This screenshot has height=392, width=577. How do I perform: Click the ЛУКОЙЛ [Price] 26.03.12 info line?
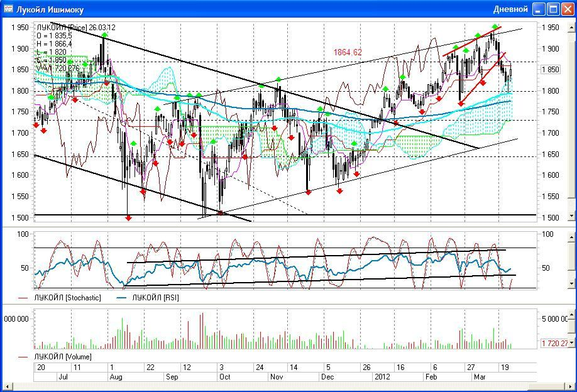[x=76, y=28]
